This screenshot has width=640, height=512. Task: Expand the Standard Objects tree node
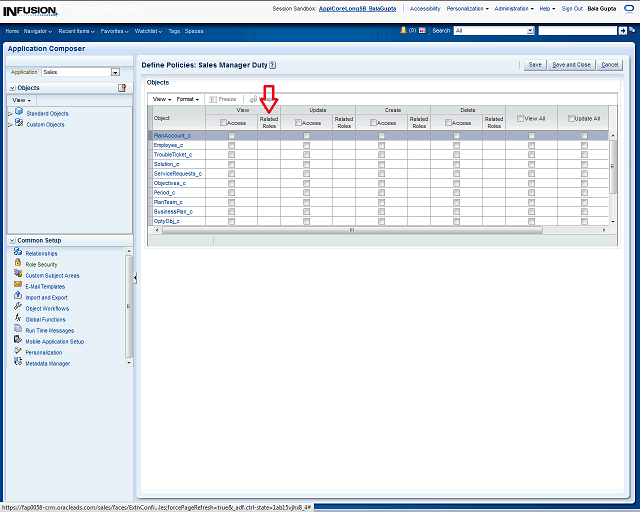[10, 113]
